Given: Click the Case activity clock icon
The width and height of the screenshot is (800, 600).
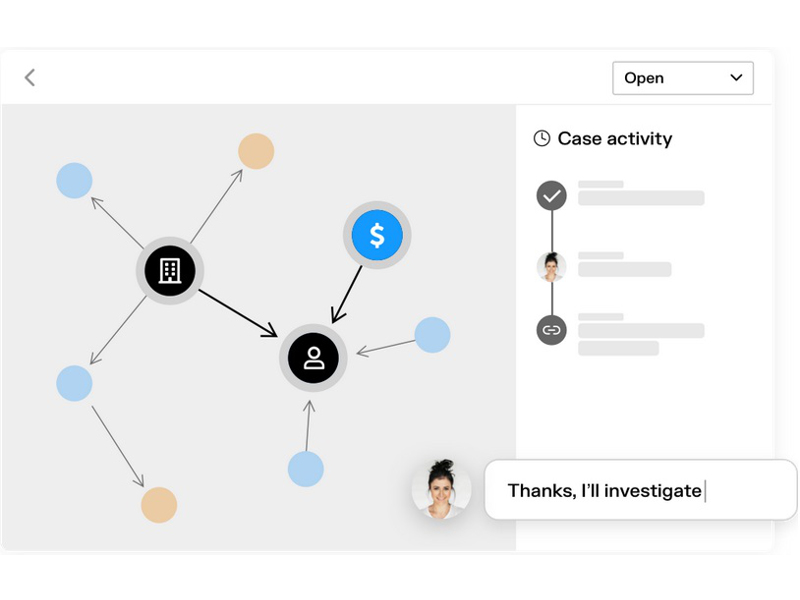Looking at the screenshot, I should point(542,139).
